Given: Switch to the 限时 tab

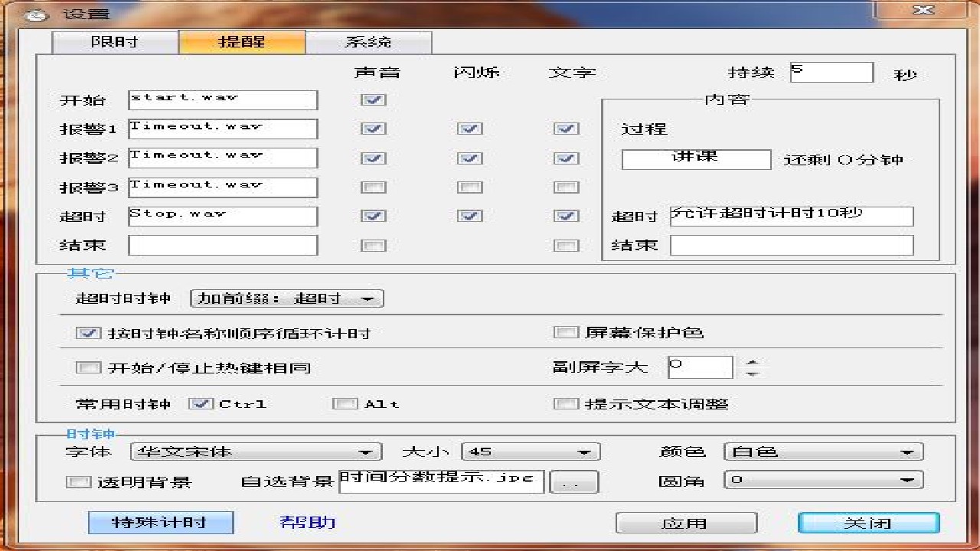Looking at the screenshot, I should tap(113, 42).
